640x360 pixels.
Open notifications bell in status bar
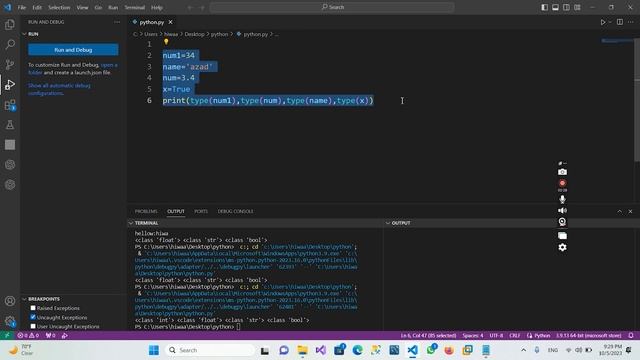[x=631, y=336]
